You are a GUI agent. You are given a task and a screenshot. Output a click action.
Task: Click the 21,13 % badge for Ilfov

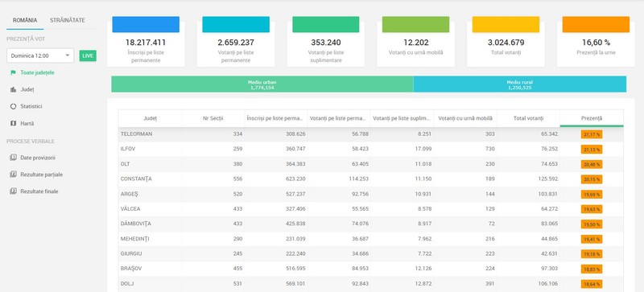tap(592, 150)
